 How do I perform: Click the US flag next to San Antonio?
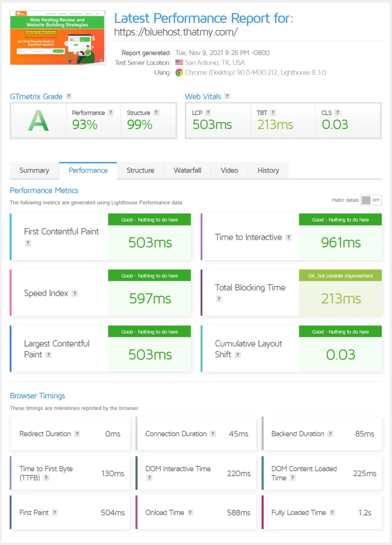click(x=179, y=63)
